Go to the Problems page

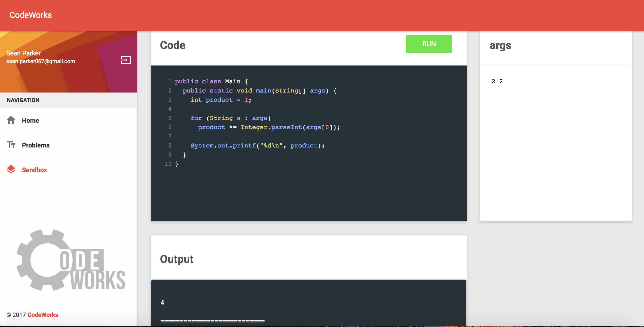click(36, 145)
